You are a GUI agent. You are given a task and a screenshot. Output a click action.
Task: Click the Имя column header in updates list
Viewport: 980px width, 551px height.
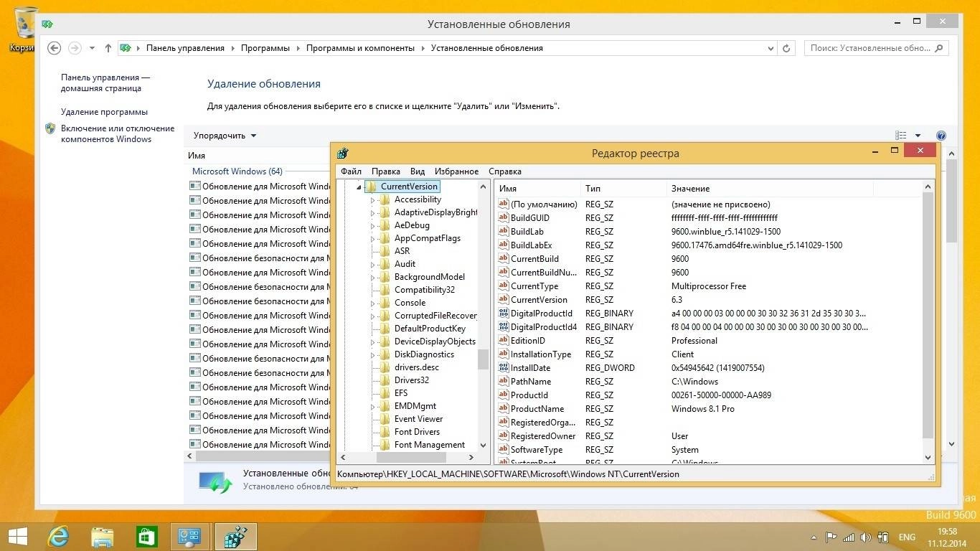(197, 156)
